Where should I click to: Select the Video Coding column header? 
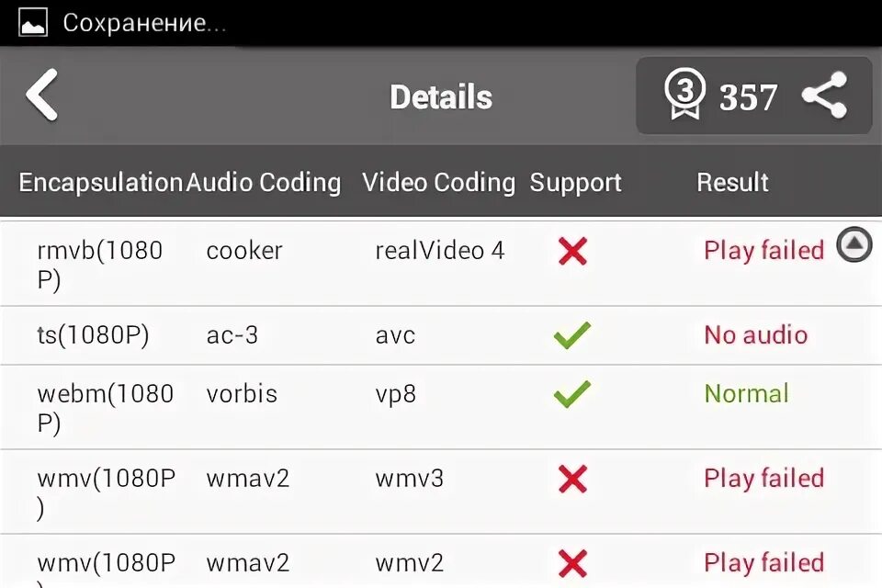(438, 182)
